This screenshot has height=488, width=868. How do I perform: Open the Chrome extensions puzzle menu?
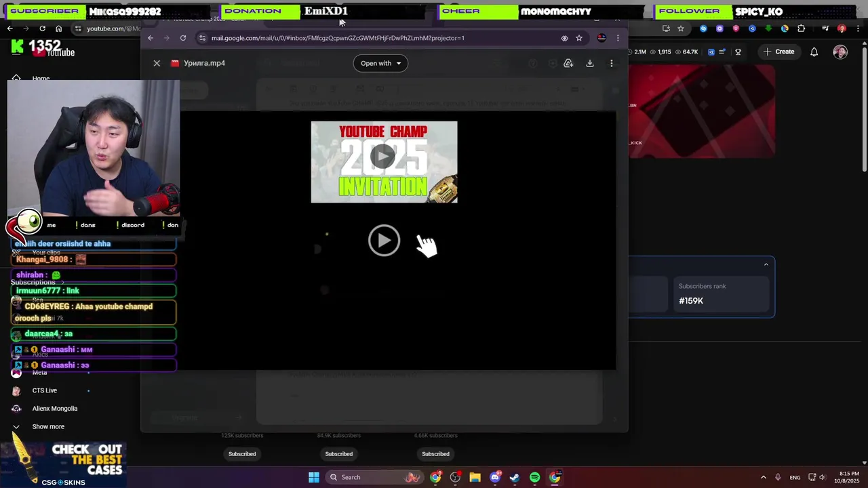coord(802,28)
